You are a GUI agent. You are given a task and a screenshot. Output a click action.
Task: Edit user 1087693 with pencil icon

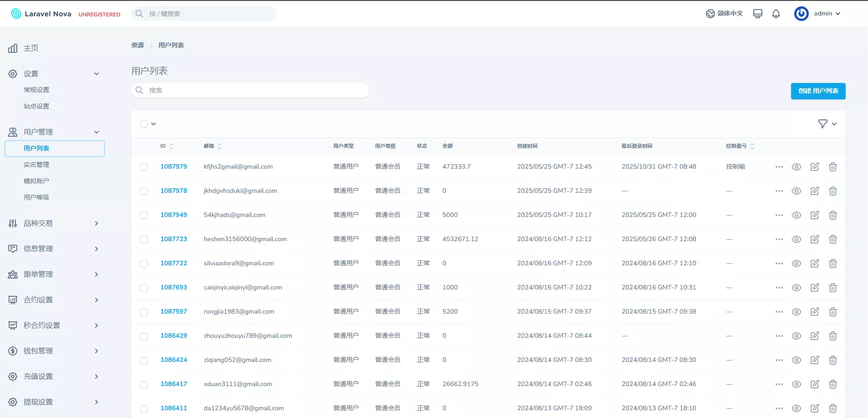tap(815, 288)
